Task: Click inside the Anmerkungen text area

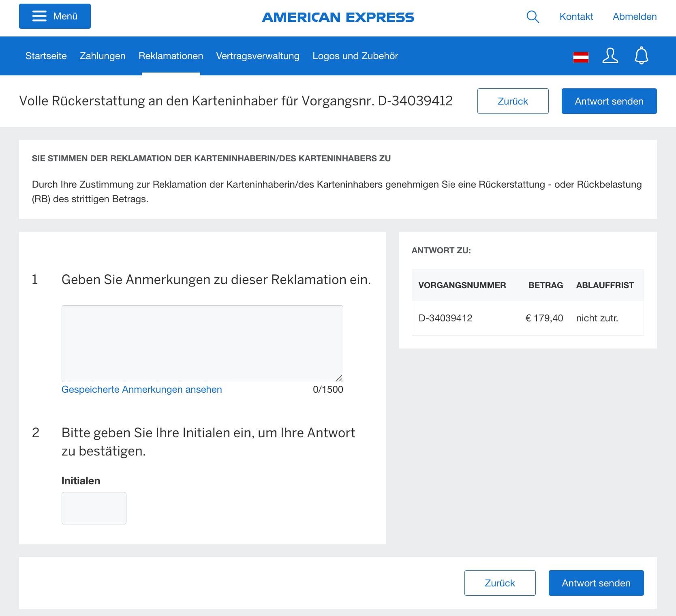Action: (202, 343)
